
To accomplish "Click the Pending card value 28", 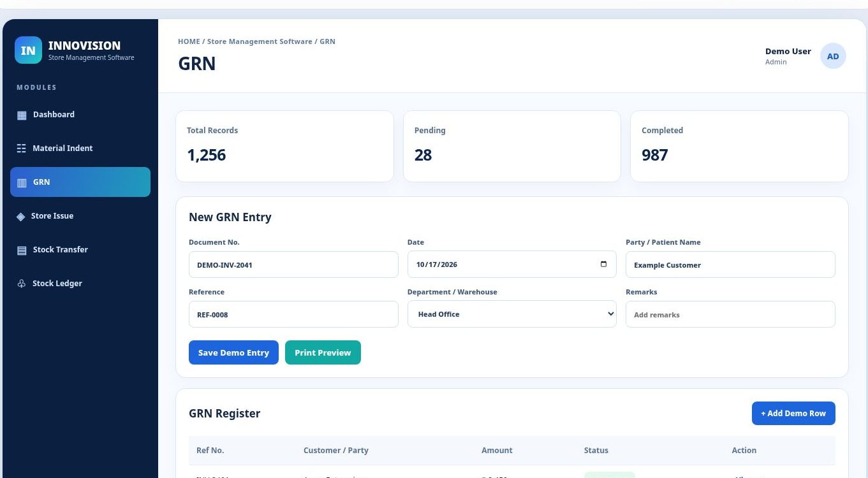I will (x=423, y=155).
